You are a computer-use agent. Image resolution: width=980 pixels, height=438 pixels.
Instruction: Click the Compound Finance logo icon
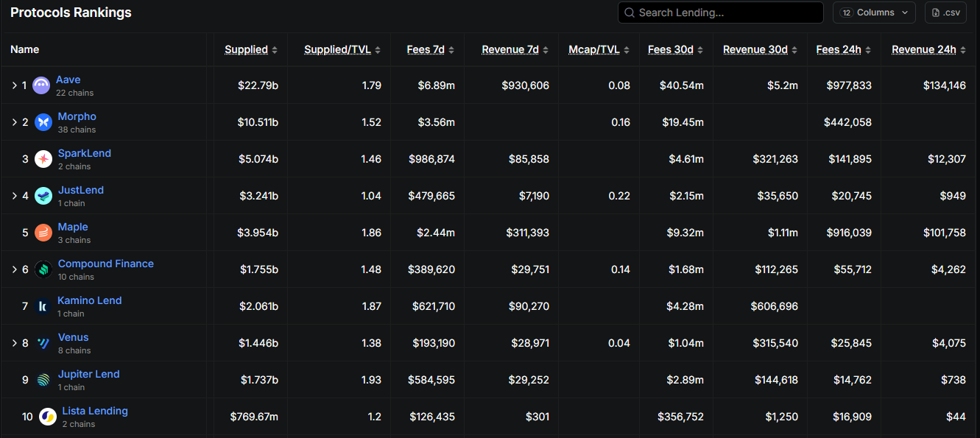[x=43, y=269]
